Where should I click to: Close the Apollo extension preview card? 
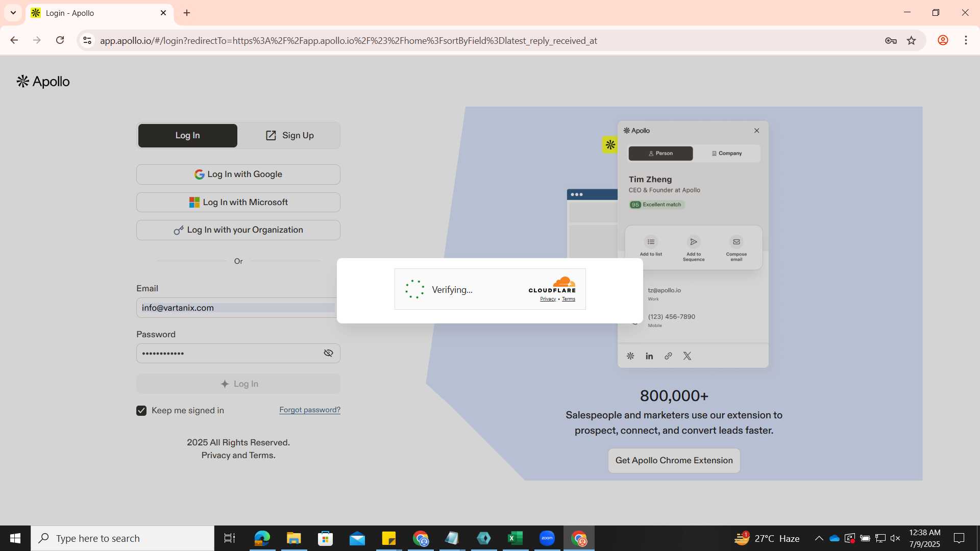(756, 131)
